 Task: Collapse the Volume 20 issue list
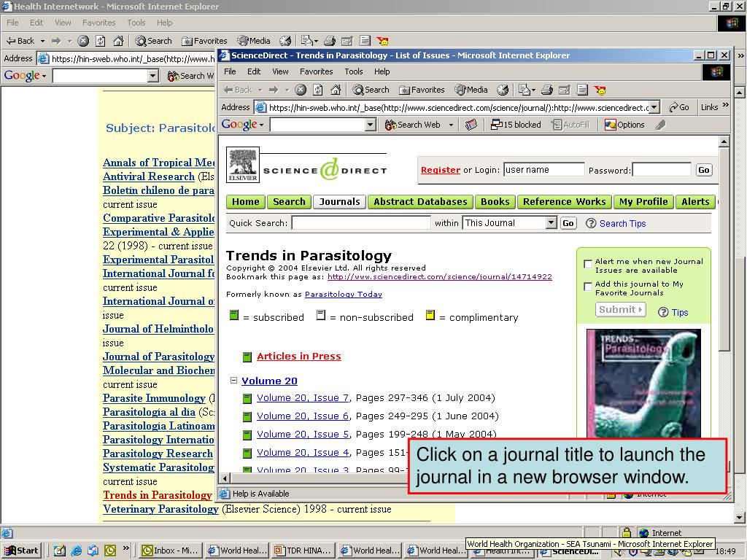[233, 381]
